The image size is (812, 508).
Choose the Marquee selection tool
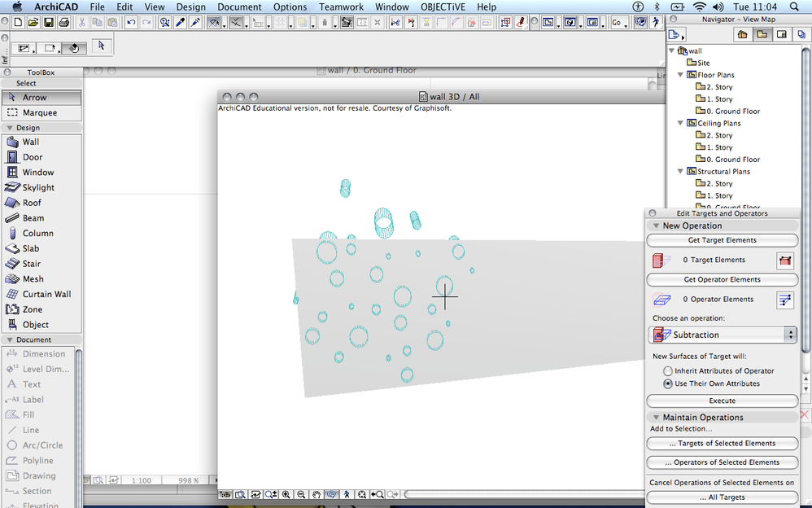pos(41,112)
